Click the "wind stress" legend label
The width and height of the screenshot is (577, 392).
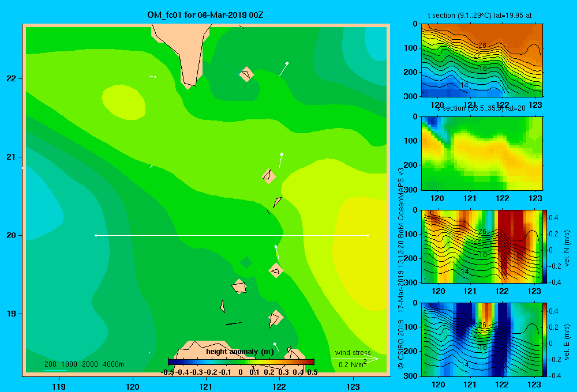353,352
